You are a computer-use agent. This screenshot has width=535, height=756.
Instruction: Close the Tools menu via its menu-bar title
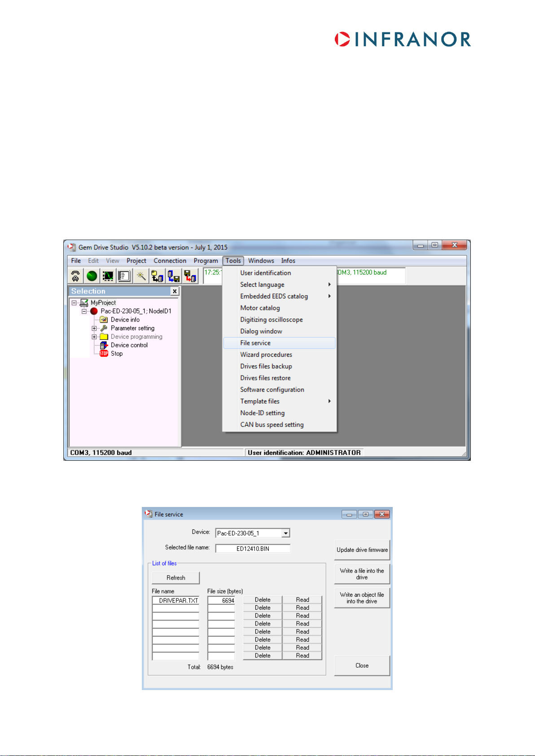pyautogui.click(x=233, y=261)
